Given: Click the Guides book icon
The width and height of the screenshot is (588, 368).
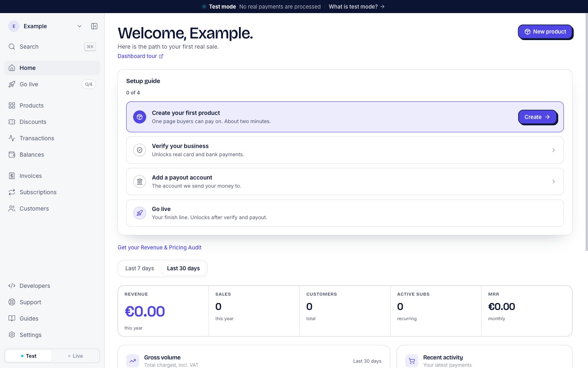Looking at the screenshot, I should coord(12,319).
